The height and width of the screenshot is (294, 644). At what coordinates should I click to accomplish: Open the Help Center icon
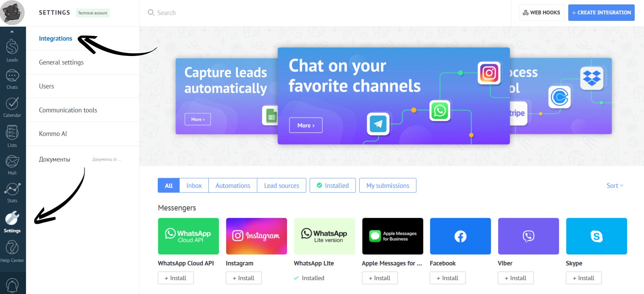pyautogui.click(x=12, y=252)
